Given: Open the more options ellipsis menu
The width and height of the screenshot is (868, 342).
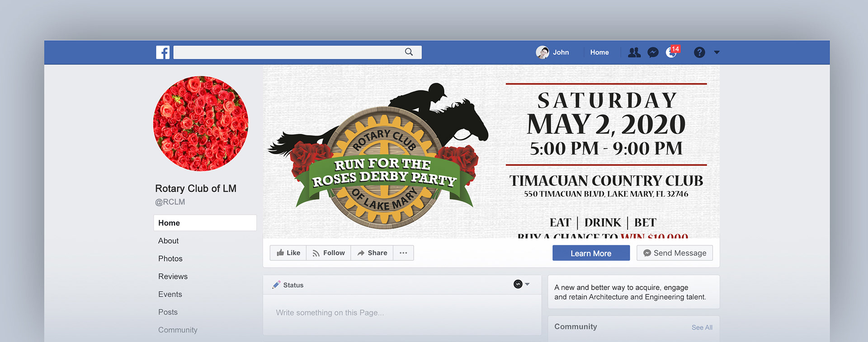Looking at the screenshot, I should pyautogui.click(x=403, y=253).
